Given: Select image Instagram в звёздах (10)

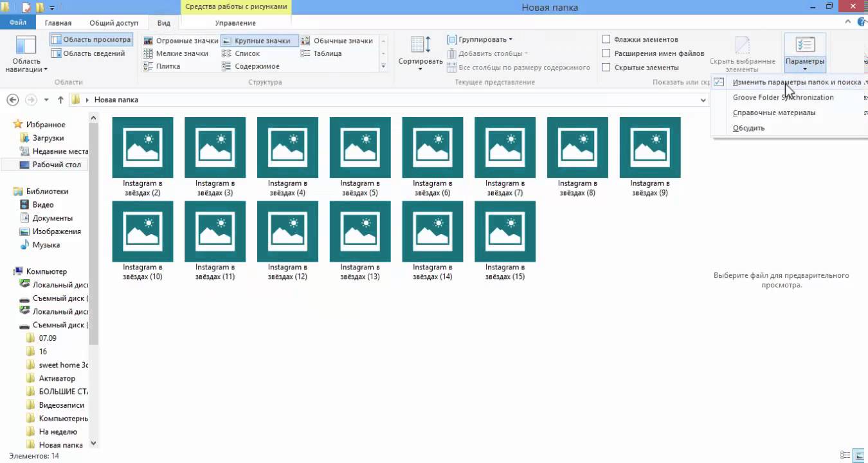Looking at the screenshot, I should (142, 241).
